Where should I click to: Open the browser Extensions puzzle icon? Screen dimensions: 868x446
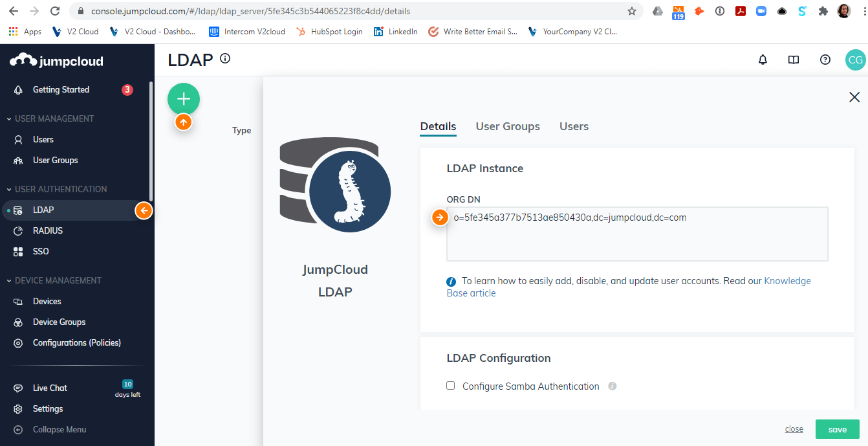[x=823, y=11]
